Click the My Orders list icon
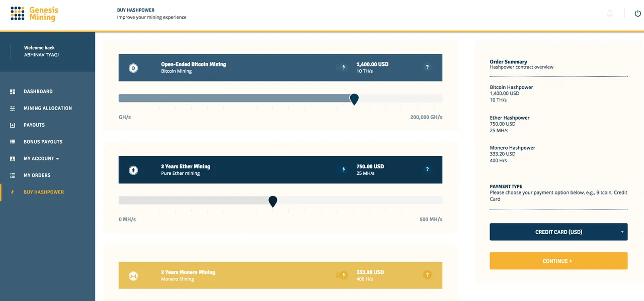 click(x=13, y=175)
